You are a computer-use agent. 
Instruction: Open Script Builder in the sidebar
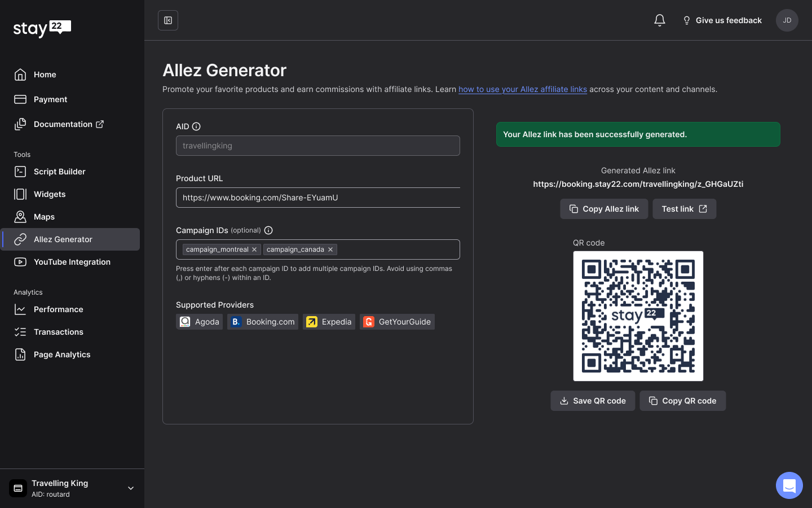(59, 172)
